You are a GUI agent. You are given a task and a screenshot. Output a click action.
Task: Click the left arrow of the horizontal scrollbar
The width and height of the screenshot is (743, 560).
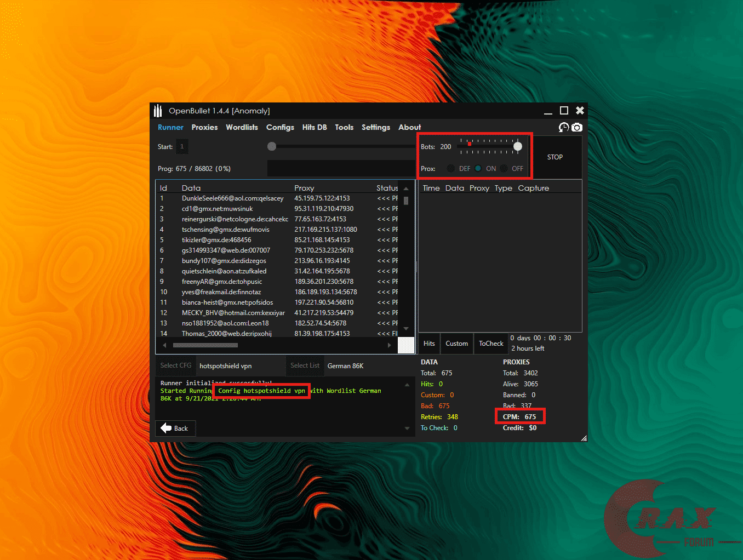point(164,345)
